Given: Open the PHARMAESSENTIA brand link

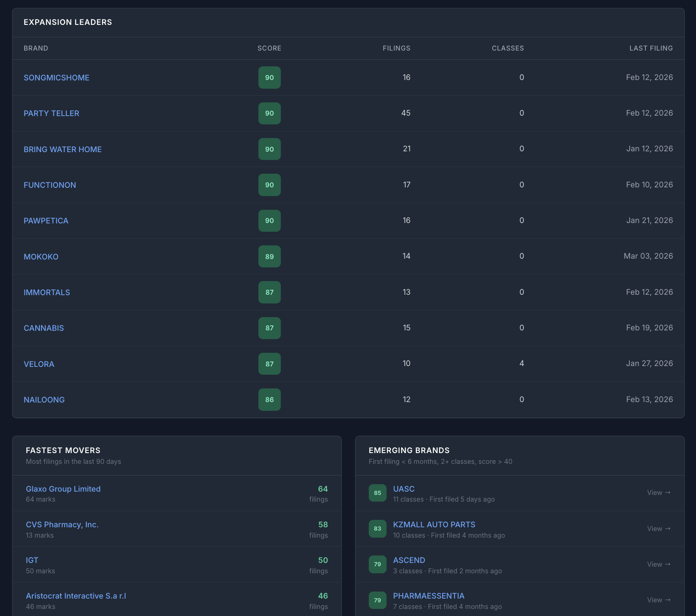Looking at the screenshot, I should pyautogui.click(x=428, y=596).
